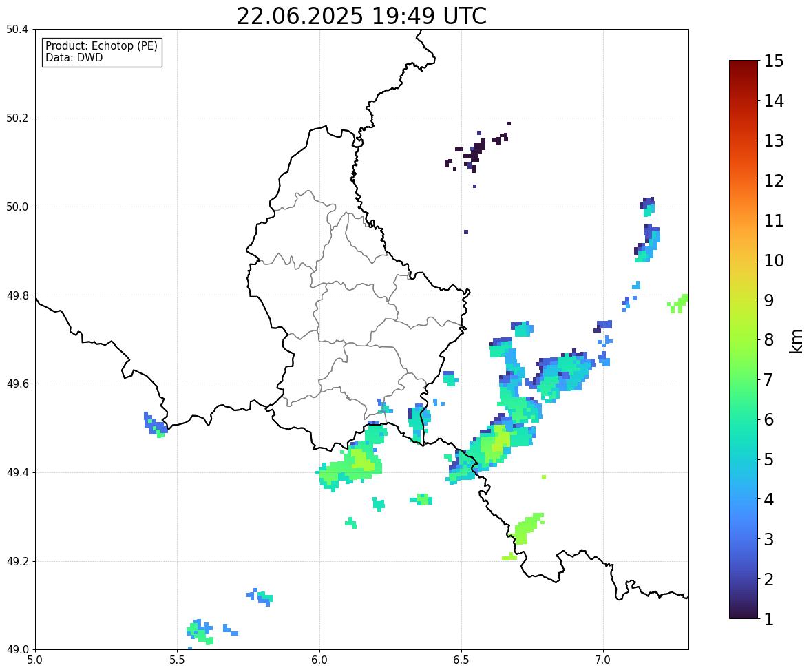This screenshot has height=672, width=811.
Task: Click the colorbar tick label "12"
Action: [774, 180]
